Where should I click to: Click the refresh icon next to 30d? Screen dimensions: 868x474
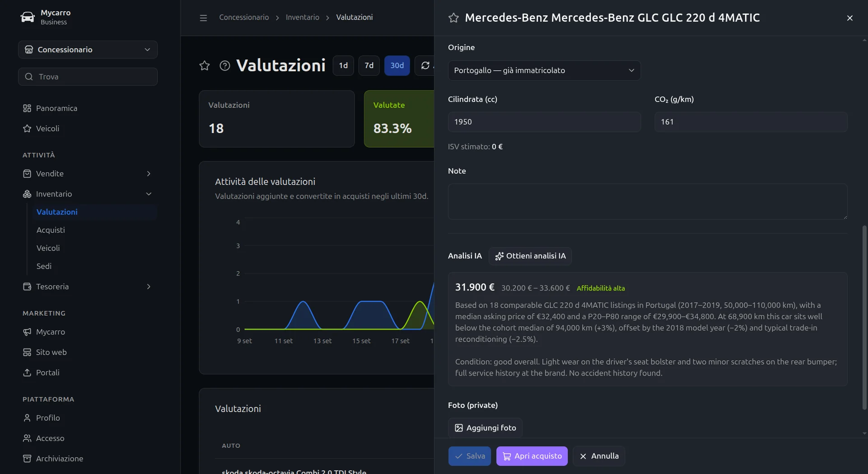click(425, 66)
